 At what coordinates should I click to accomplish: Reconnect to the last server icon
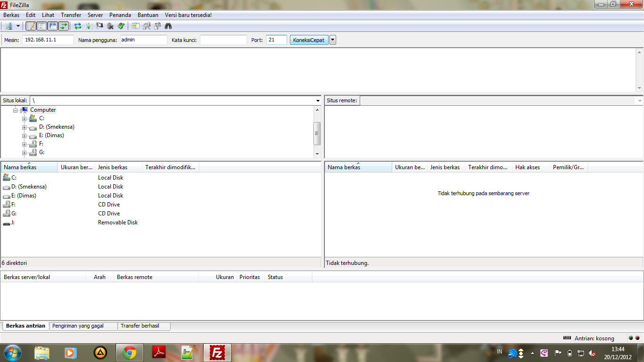(x=121, y=26)
